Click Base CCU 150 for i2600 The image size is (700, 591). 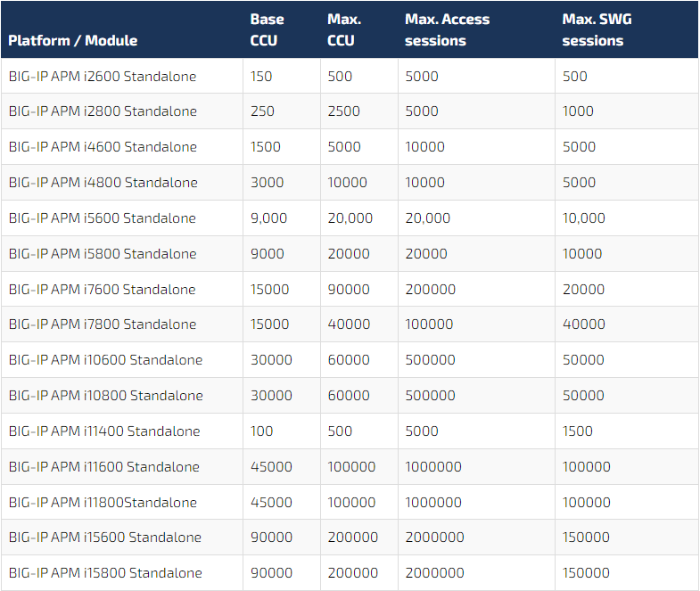261,77
